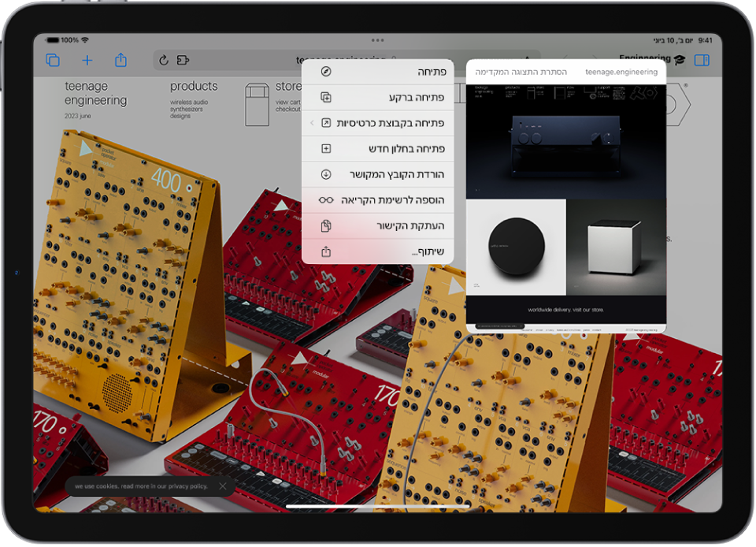Open the Engineering profile menu

click(x=652, y=58)
